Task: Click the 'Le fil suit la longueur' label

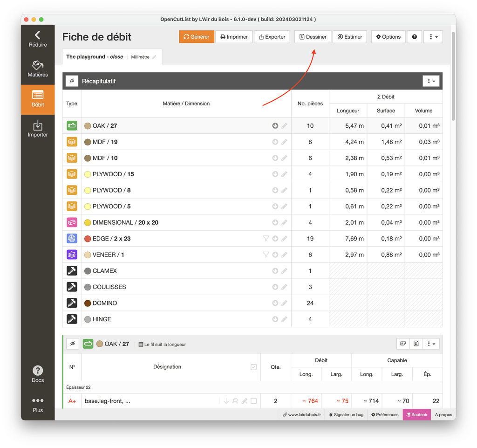Action: [165, 345]
